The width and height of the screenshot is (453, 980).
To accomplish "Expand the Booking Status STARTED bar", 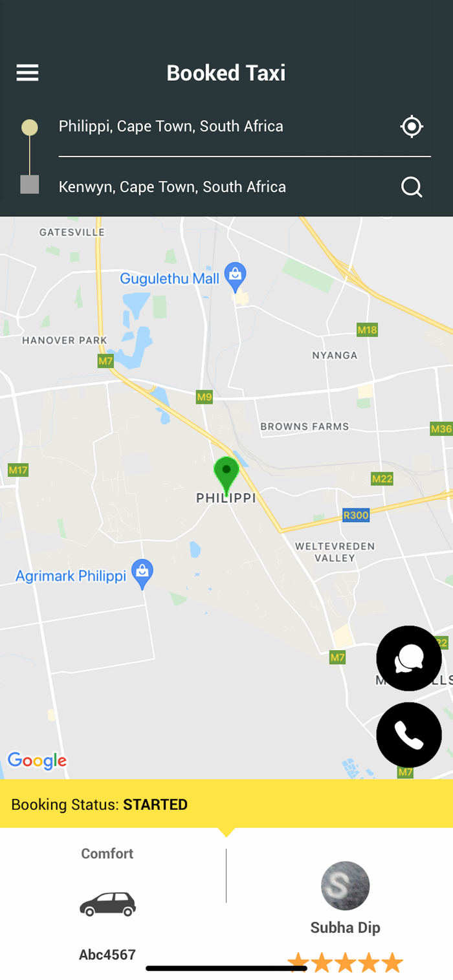I will [x=226, y=804].
